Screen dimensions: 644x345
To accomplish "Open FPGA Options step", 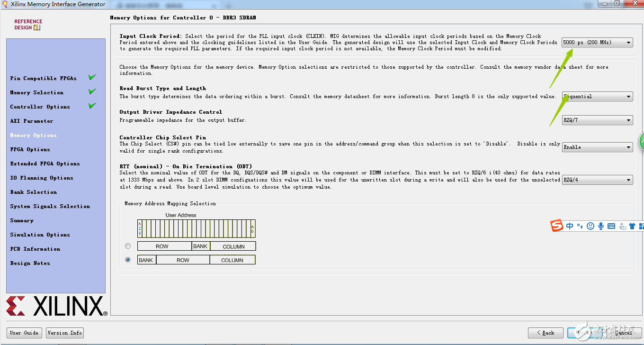I will 30,149.
